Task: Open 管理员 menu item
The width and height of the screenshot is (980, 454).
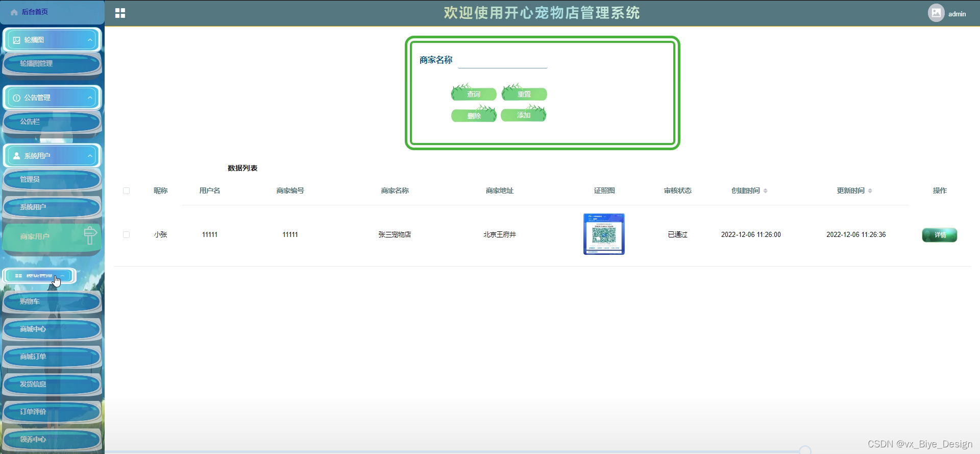Action: (52, 180)
